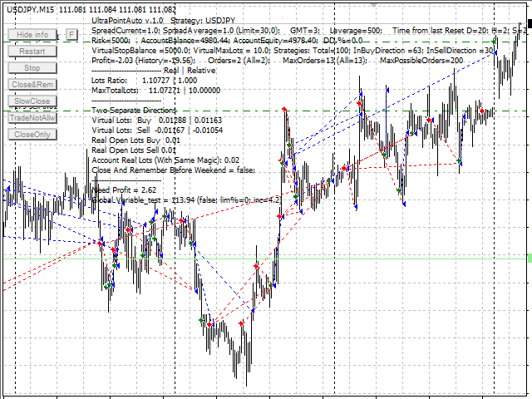Click the text "Risk=5000;"

click(x=111, y=41)
